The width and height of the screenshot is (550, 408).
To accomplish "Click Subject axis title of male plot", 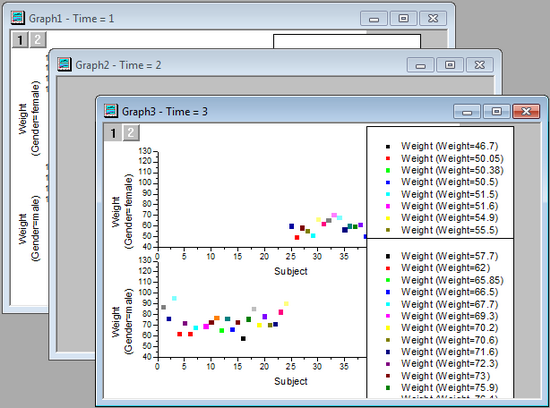I will [291, 381].
